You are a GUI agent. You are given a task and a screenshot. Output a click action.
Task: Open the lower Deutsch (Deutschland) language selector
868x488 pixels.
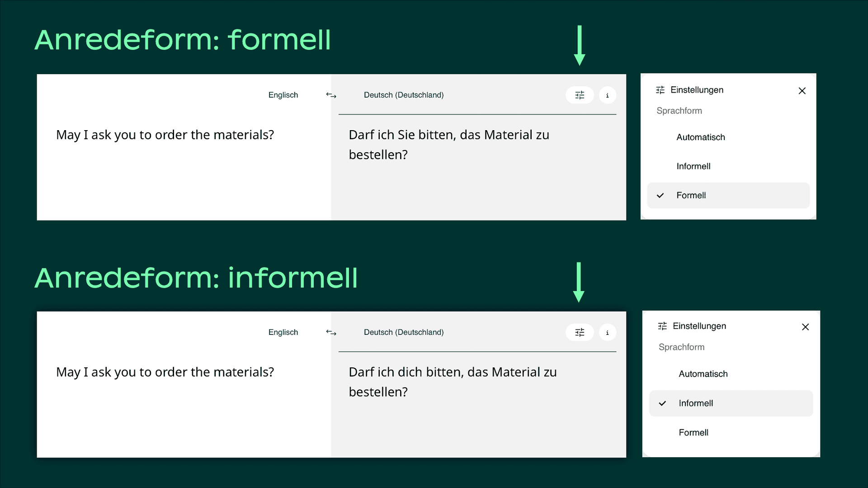pos(404,332)
